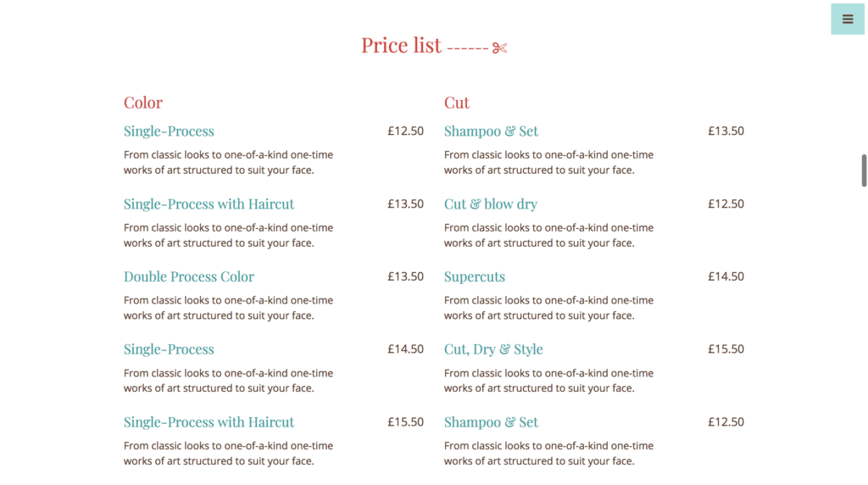Open the first Single-Process service at £12.50
The width and height of the screenshot is (868, 485).
(169, 131)
